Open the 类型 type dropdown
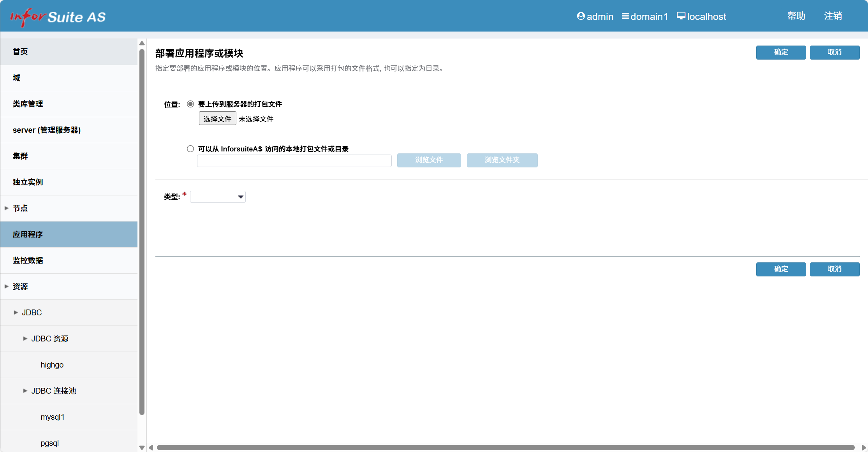The height and width of the screenshot is (452, 868). (x=218, y=197)
